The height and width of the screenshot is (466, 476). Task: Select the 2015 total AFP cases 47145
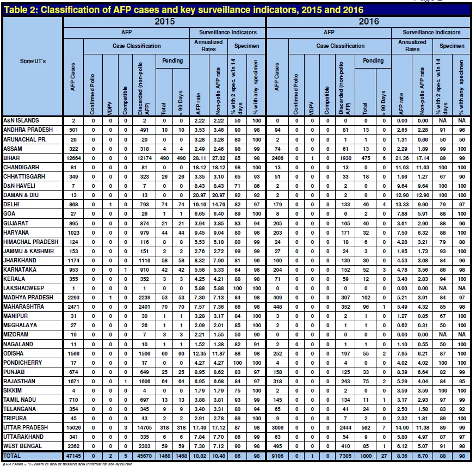pos(73,456)
